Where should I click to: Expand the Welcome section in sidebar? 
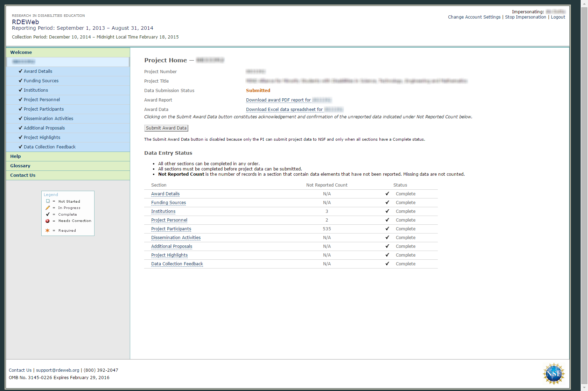[x=21, y=53]
